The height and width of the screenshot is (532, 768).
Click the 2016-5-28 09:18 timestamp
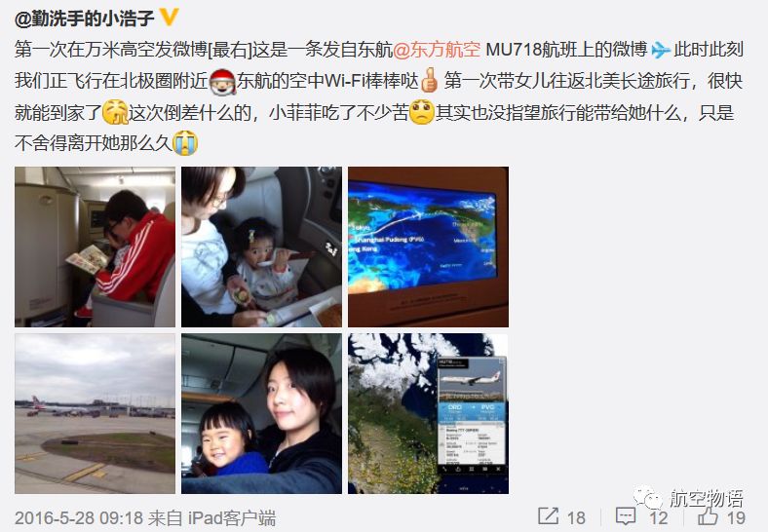click(x=78, y=517)
